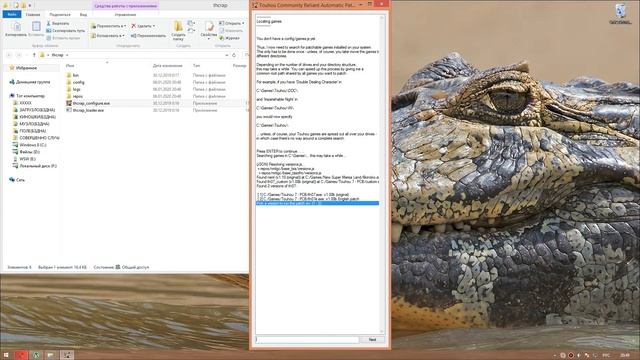Select Домашняя группа in the navigation pane
The image size is (640, 360).
point(33,82)
